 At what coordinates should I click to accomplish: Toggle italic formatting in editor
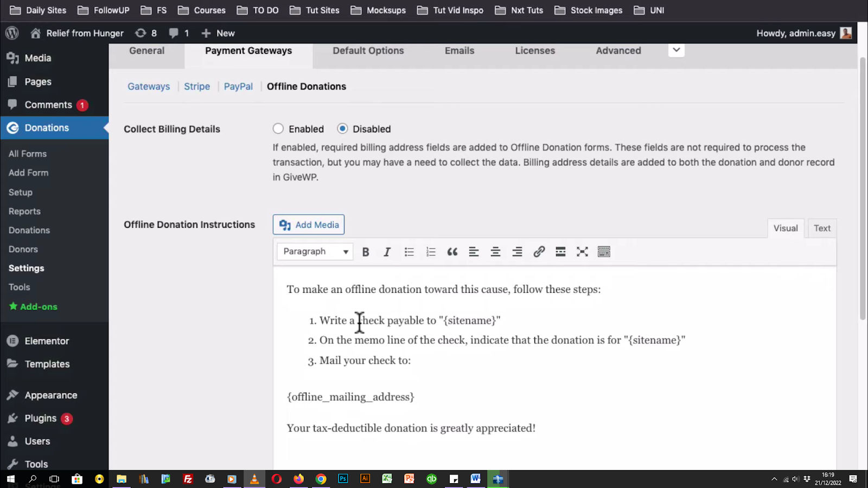click(x=387, y=252)
